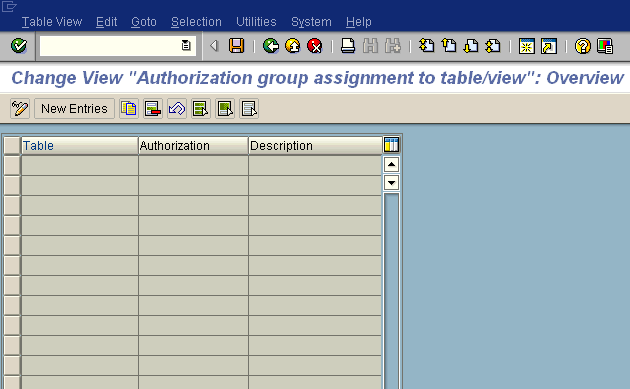Open the Selection menu
The width and height of the screenshot is (630, 389).
[x=196, y=22]
